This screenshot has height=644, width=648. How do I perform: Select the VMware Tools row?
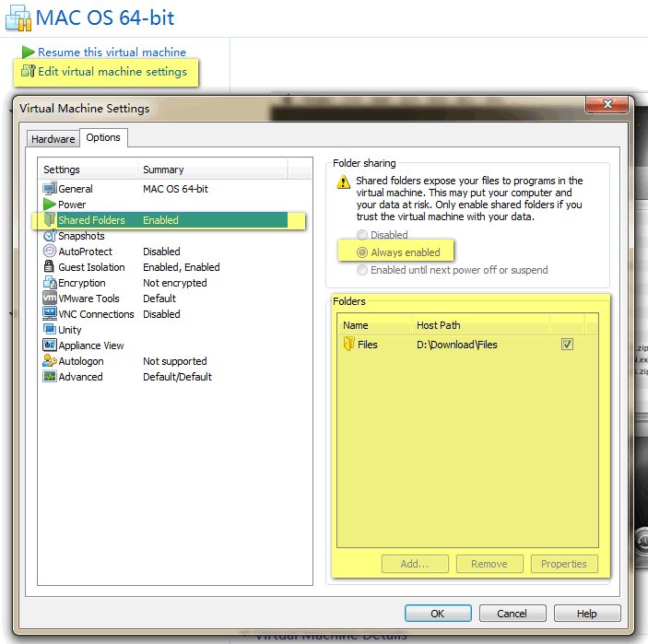(x=165, y=299)
